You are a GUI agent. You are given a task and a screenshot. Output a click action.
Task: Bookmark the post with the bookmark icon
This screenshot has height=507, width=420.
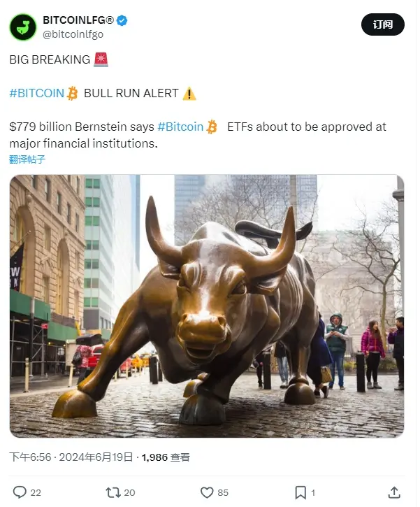click(300, 492)
